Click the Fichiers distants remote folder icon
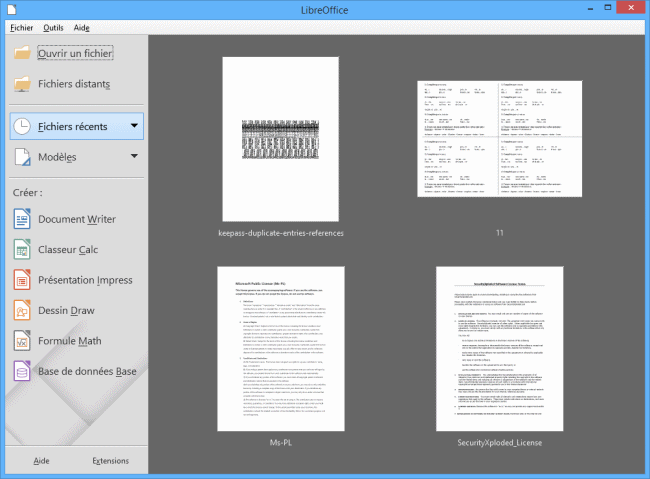 tap(22, 84)
